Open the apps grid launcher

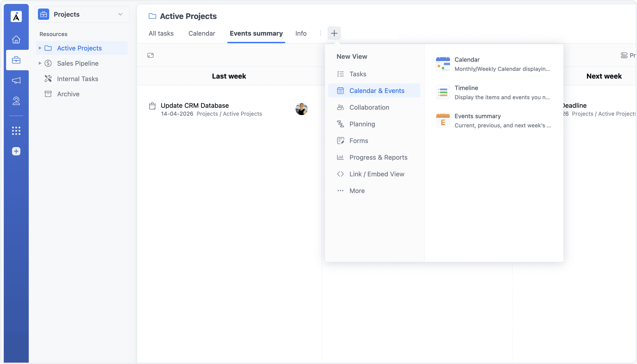tap(16, 131)
